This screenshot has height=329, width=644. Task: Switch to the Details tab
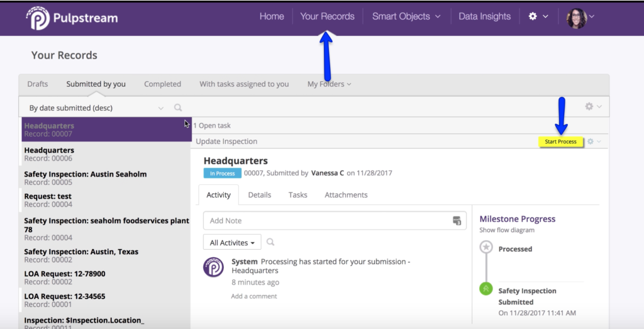(260, 194)
